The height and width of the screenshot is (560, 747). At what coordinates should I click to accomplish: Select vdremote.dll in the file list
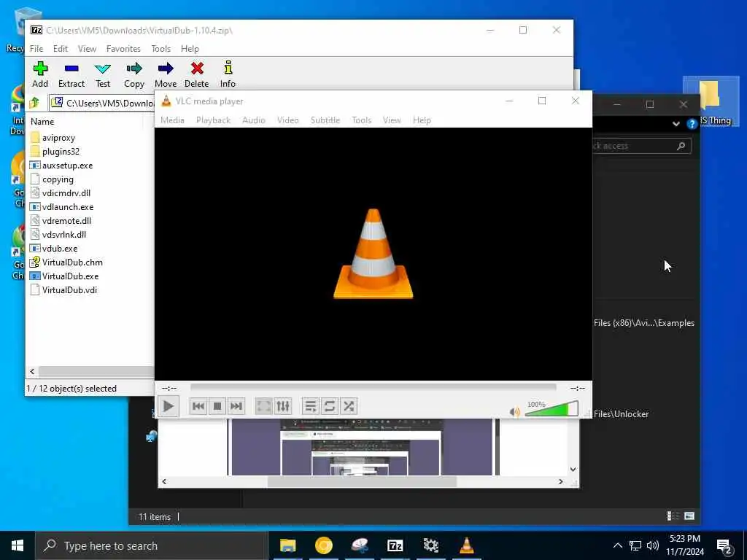pyautogui.click(x=66, y=220)
